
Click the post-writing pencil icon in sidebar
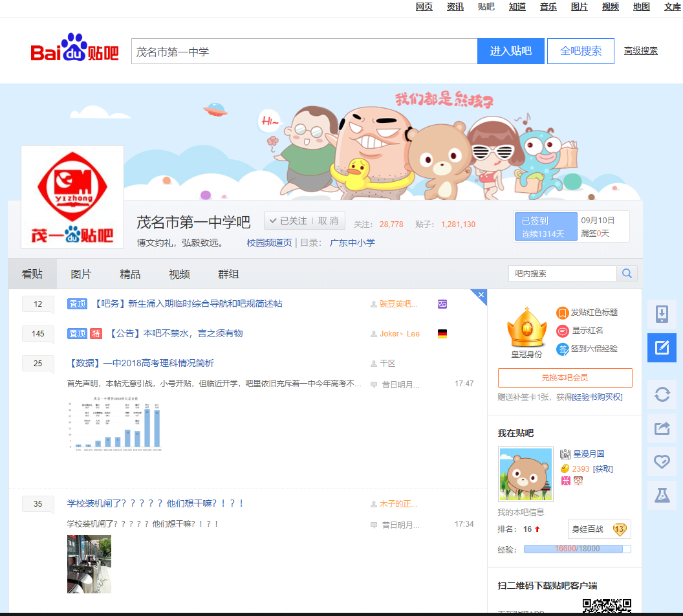coord(662,347)
